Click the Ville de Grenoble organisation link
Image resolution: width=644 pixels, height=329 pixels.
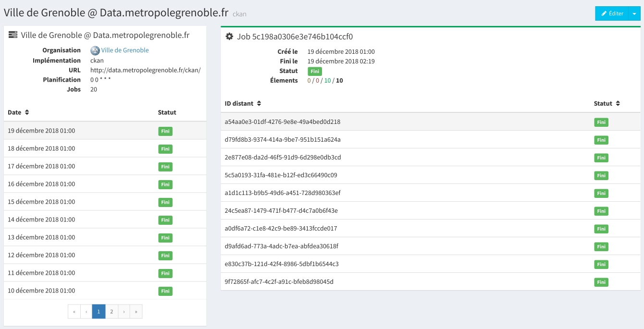(124, 50)
